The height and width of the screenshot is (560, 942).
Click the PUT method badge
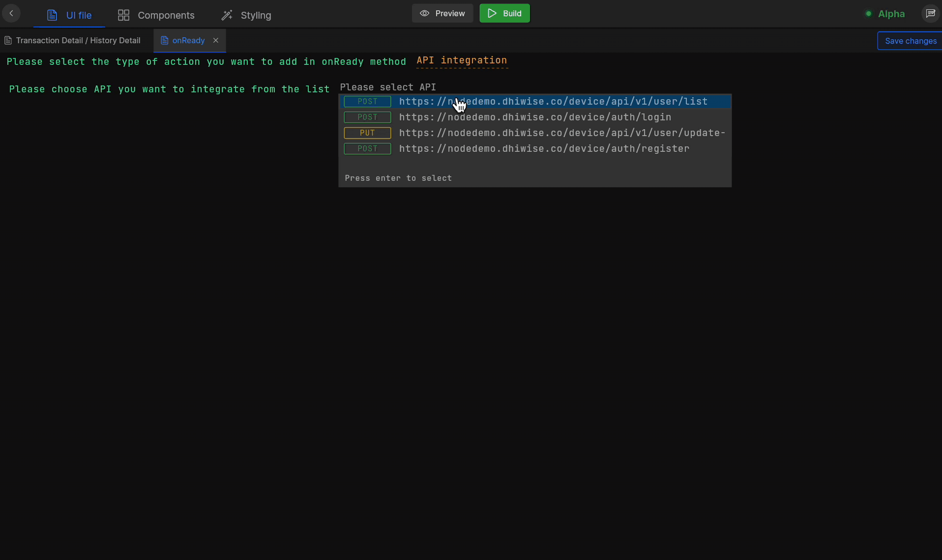coord(367,133)
